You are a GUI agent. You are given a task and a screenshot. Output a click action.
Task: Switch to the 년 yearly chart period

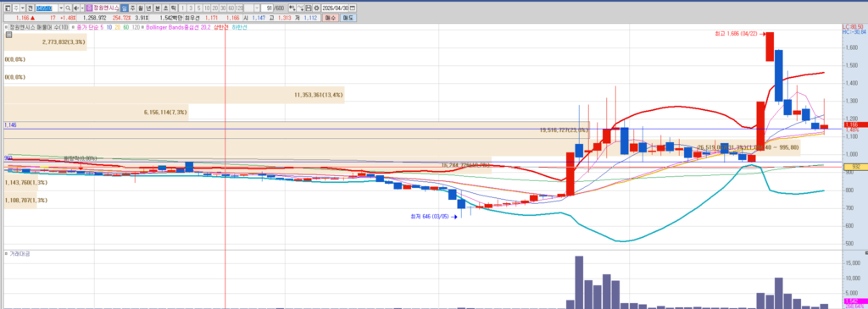148,8
